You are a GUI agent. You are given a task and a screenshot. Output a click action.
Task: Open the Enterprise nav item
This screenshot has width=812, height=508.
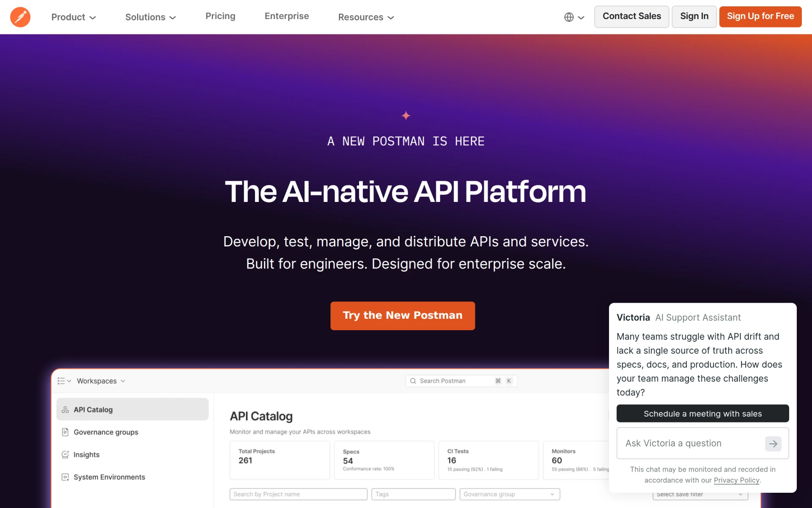[x=287, y=16]
